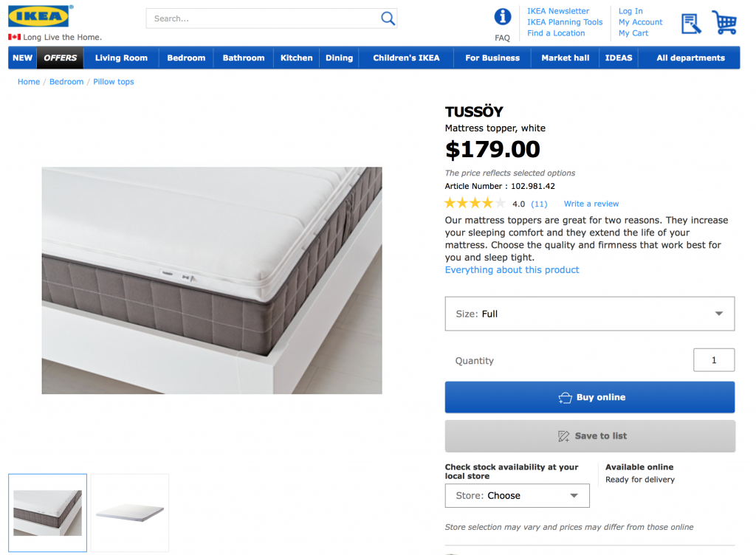This screenshot has width=756, height=555.
Task: Open the Store Choose dropdown
Action: (x=517, y=496)
